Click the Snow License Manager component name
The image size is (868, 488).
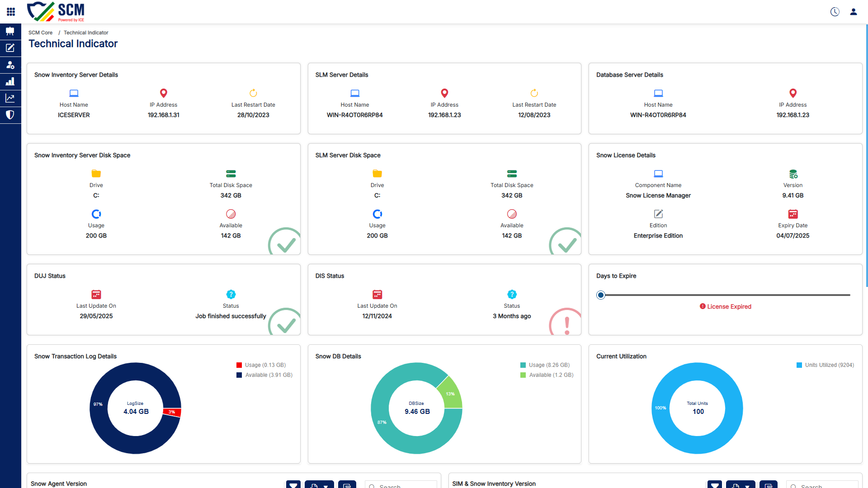pyautogui.click(x=658, y=196)
